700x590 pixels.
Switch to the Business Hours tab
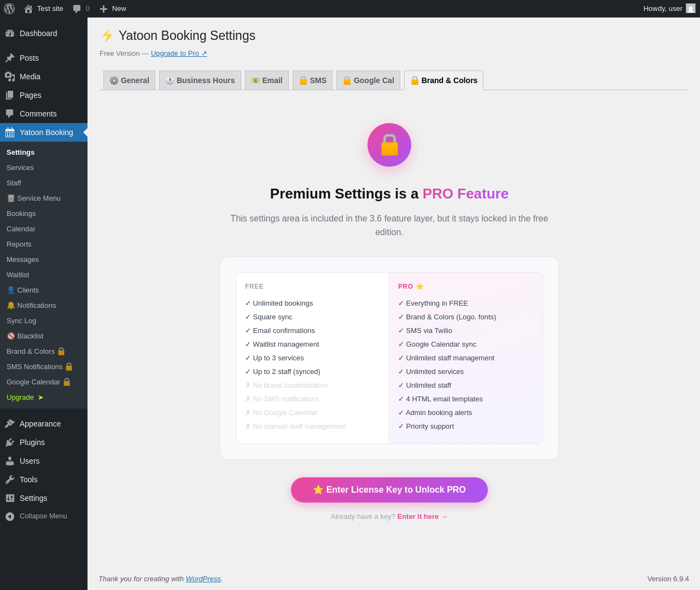[x=200, y=80]
